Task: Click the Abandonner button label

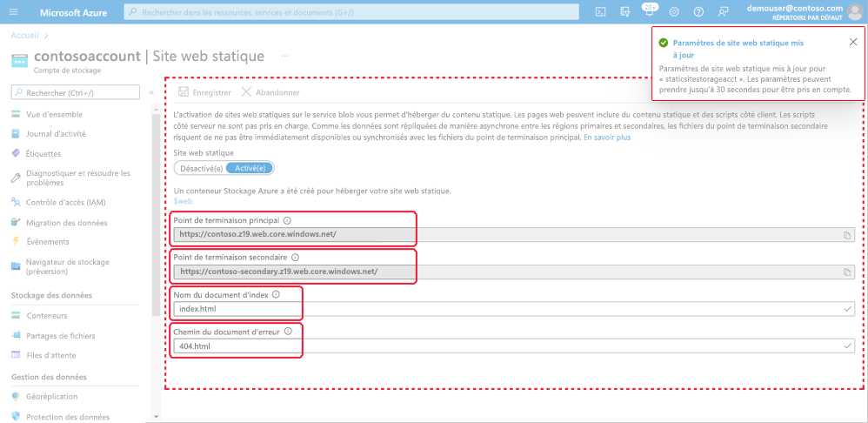Action: point(277,92)
